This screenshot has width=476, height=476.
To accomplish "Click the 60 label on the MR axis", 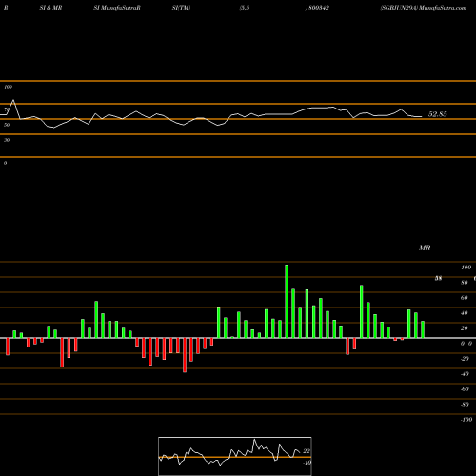I will (465, 298).
